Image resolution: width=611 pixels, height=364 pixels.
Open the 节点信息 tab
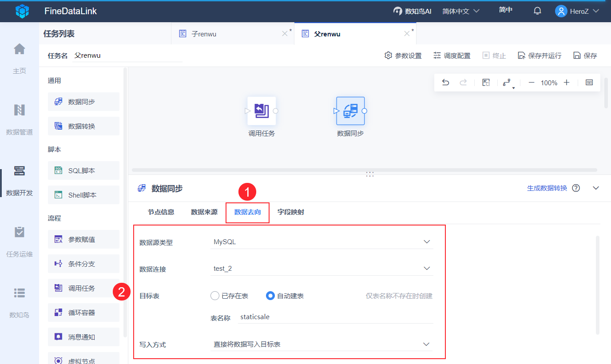(161, 212)
